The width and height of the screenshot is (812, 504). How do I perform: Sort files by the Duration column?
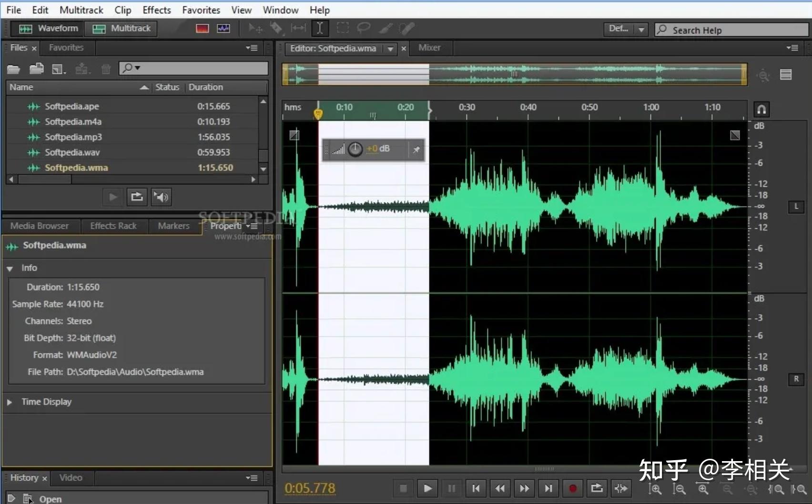pos(226,87)
